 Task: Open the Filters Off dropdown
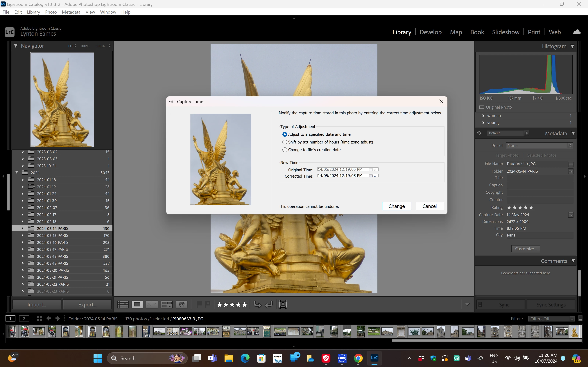click(551, 319)
